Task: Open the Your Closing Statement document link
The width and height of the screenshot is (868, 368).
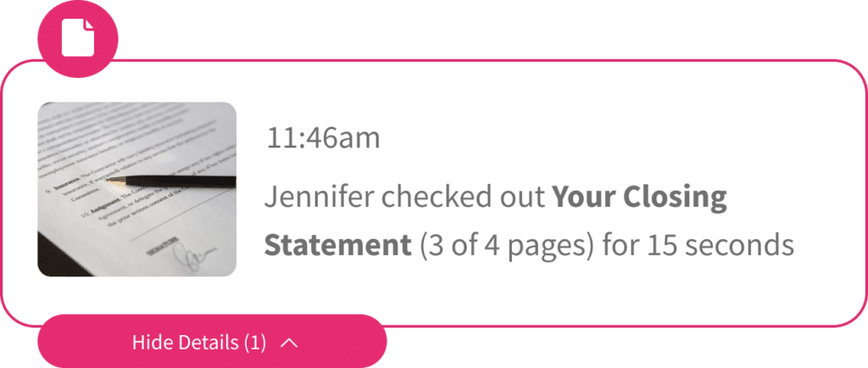Action: 639,199
